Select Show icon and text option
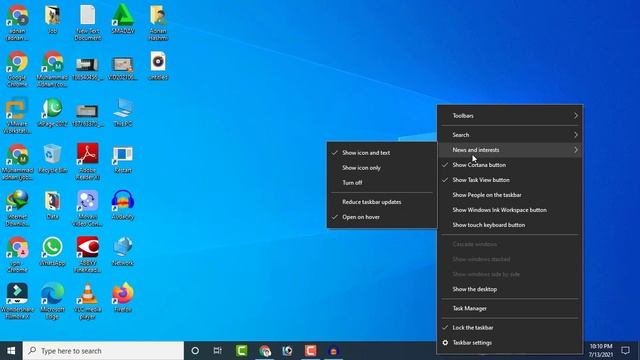The image size is (640, 360). click(x=382, y=153)
